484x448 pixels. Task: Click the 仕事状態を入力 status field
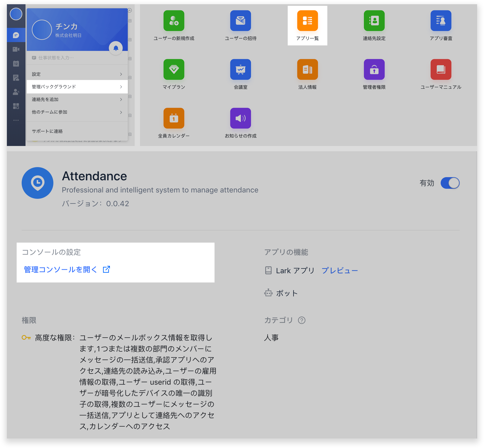pos(56,58)
